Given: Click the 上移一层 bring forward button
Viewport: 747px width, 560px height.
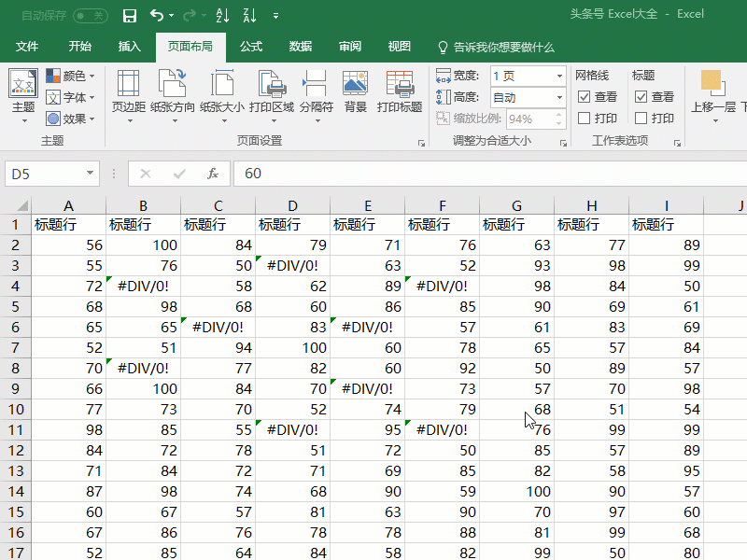Looking at the screenshot, I should 713,96.
